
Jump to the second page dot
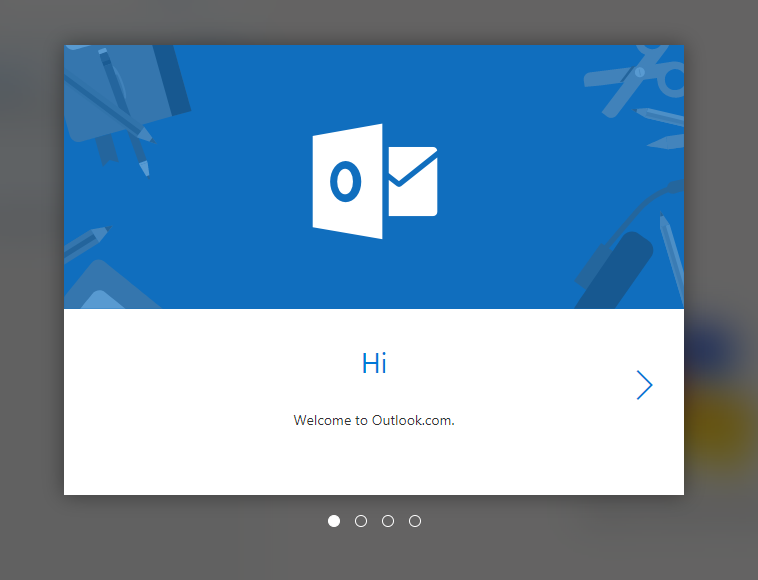coord(361,521)
